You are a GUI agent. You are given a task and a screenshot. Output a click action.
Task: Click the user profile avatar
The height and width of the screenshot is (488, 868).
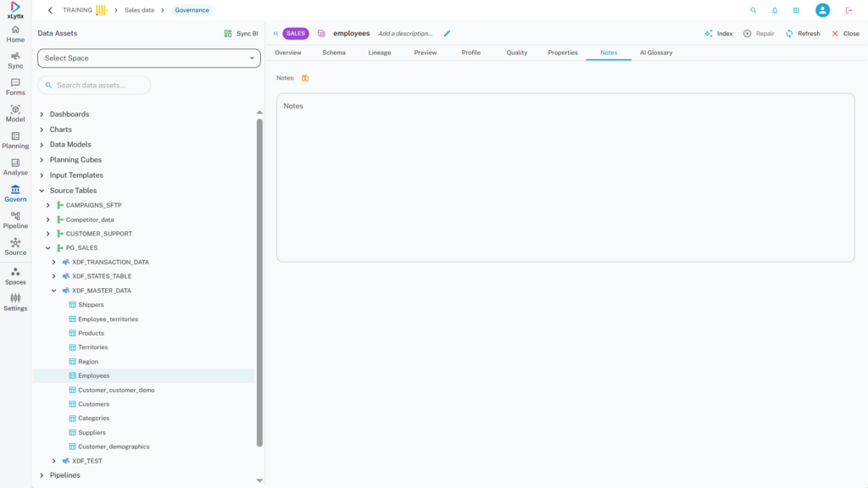(x=822, y=10)
